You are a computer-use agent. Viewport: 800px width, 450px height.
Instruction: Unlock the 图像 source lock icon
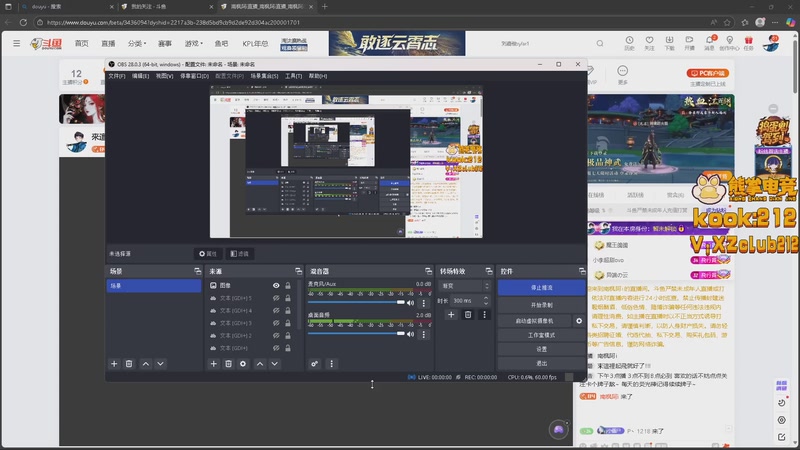pyautogui.click(x=288, y=286)
